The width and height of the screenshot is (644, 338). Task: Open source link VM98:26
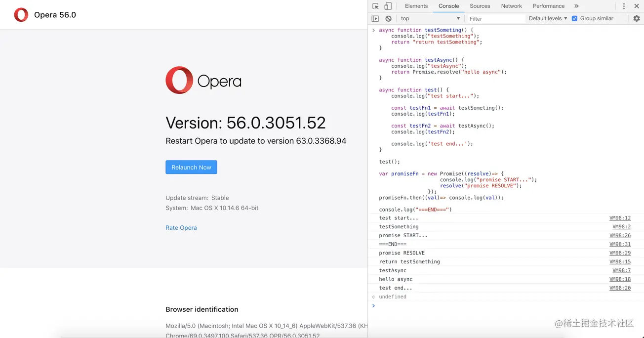coord(620,236)
